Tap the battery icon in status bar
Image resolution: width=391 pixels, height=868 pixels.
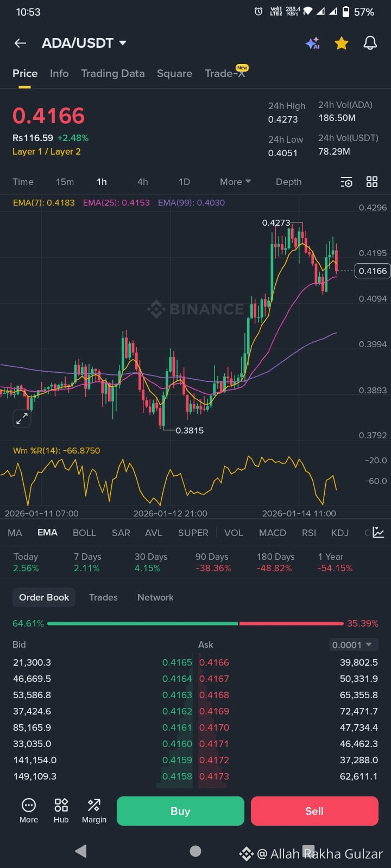tap(346, 11)
